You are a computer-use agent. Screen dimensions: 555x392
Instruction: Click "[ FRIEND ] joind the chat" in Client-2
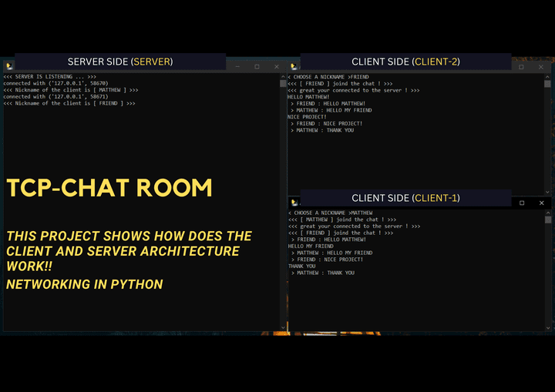point(340,83)
